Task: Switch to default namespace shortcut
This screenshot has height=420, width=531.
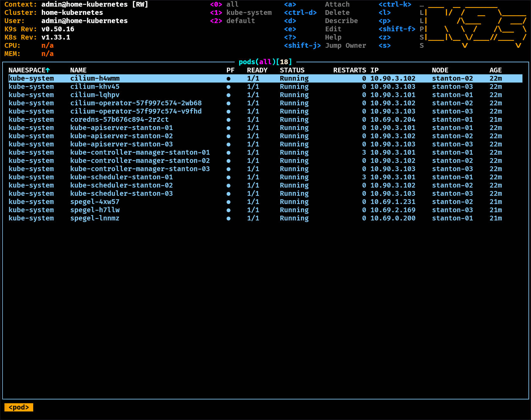Action: pos(240,21)
